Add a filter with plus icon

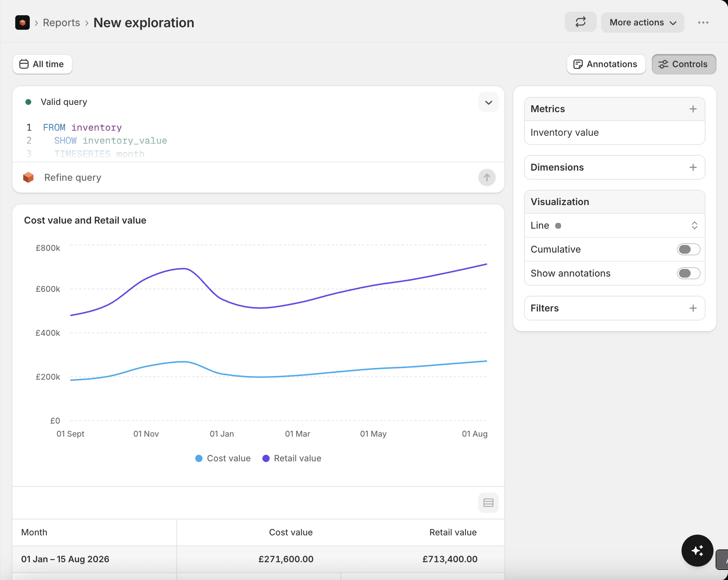[x=693, y=308]
